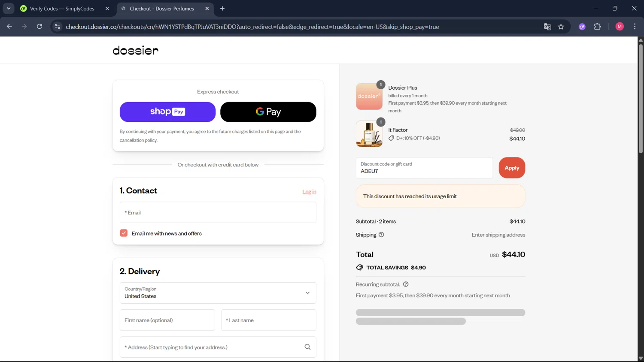
Task: Click the It Factor $44.10 price
Action: click(x=517, y=139)
